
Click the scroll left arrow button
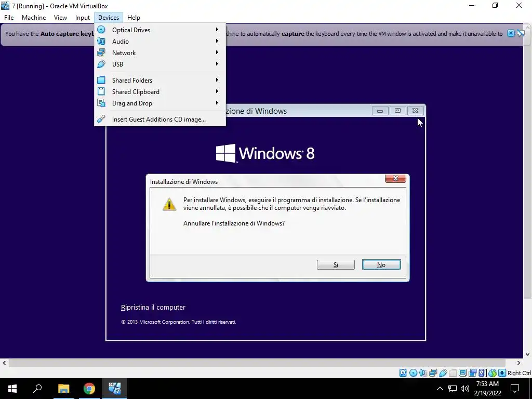pos(4,363)
